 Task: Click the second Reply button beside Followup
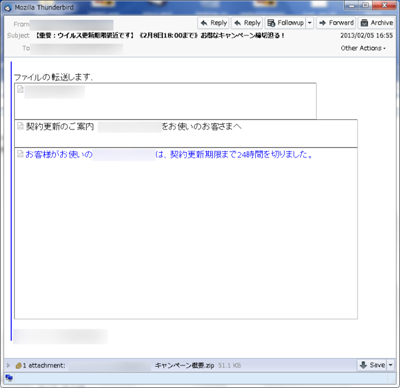pos(247,23)
